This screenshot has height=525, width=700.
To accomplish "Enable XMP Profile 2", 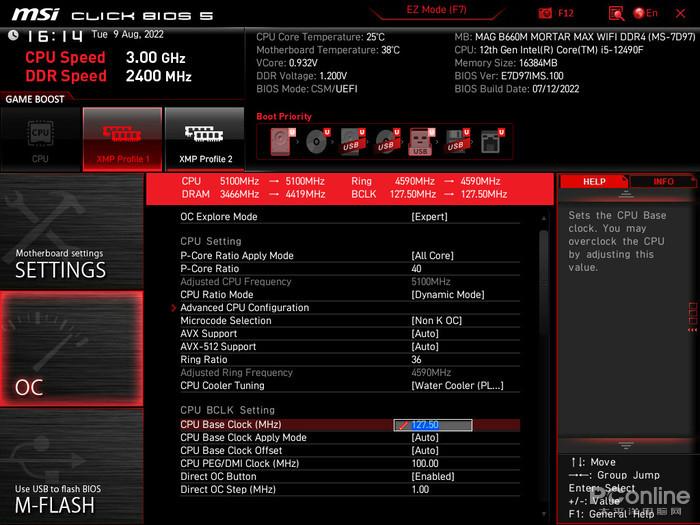I will (205, 140).
